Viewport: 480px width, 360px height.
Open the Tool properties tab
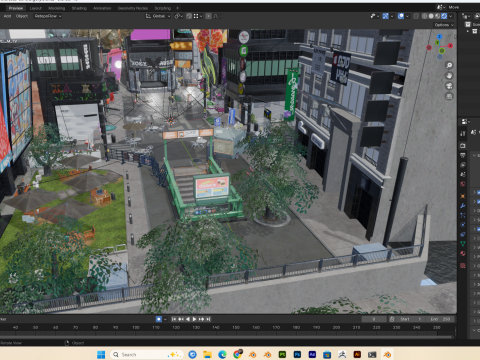(463, 134)
